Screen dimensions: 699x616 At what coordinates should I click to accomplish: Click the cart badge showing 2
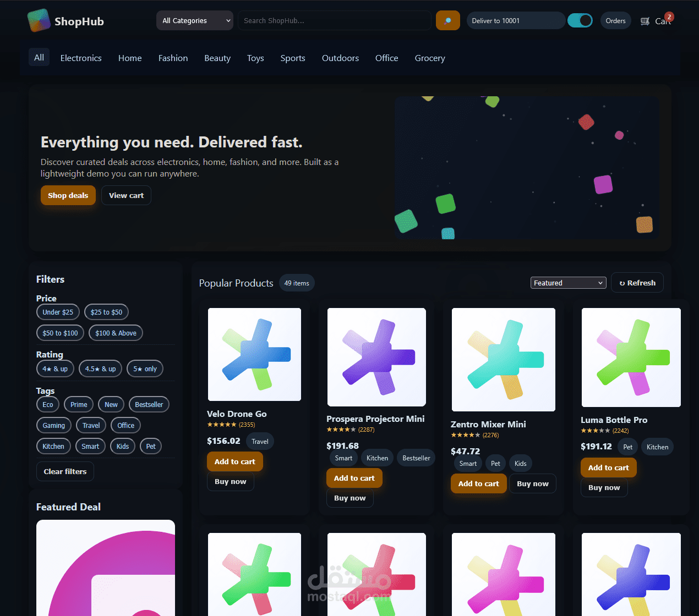(669, 16)
